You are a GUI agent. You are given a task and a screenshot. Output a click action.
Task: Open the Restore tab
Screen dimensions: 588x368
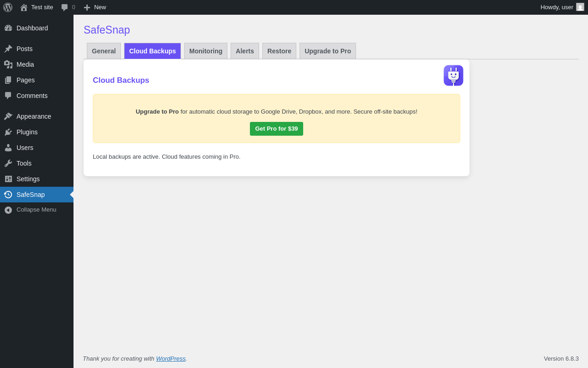279,51
